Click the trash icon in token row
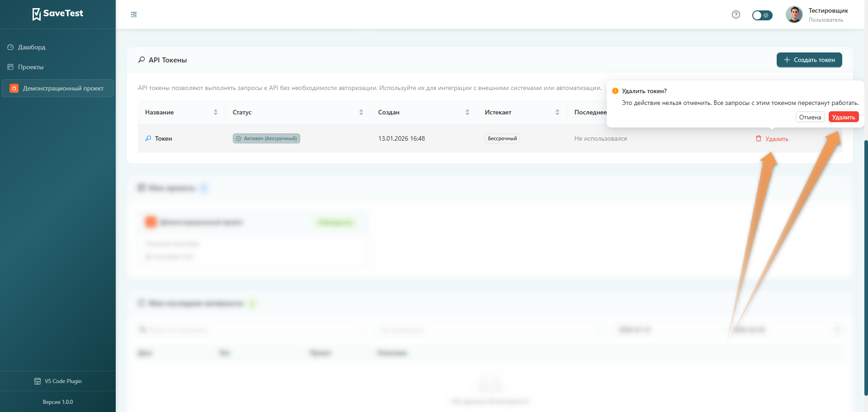Viewport: 868px width, 412px height. [759, 138]
